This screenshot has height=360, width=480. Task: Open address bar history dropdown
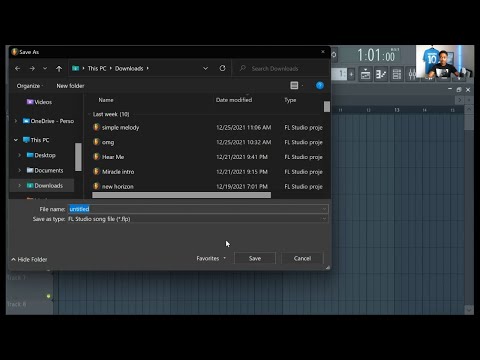pos(205,68)
